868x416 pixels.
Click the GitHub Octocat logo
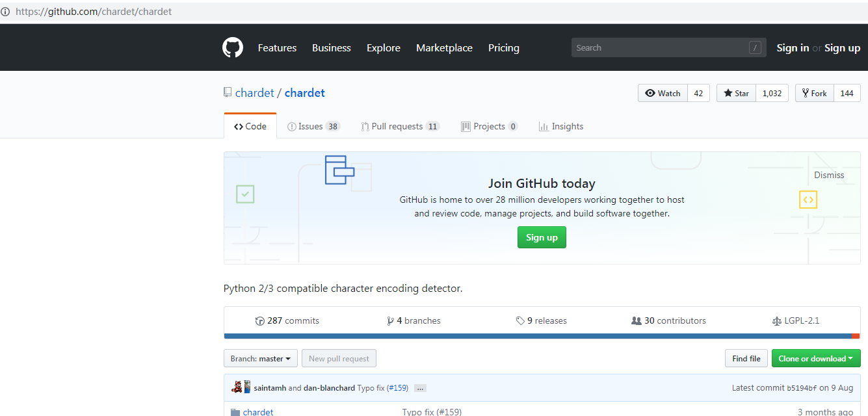[x=233, y=47]
